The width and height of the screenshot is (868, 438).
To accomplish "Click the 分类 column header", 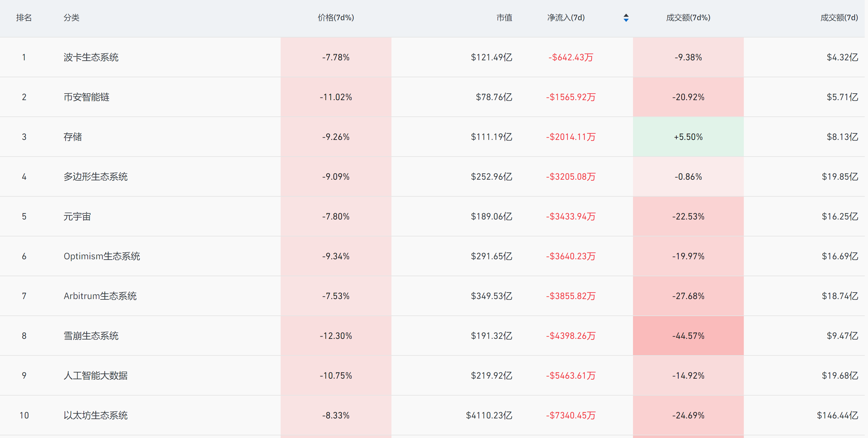I will [x=71, y=18].
